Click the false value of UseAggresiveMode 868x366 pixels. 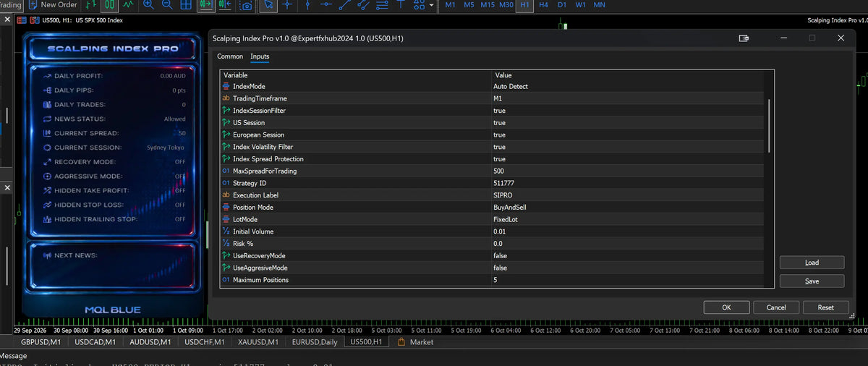tap(501, 268)
